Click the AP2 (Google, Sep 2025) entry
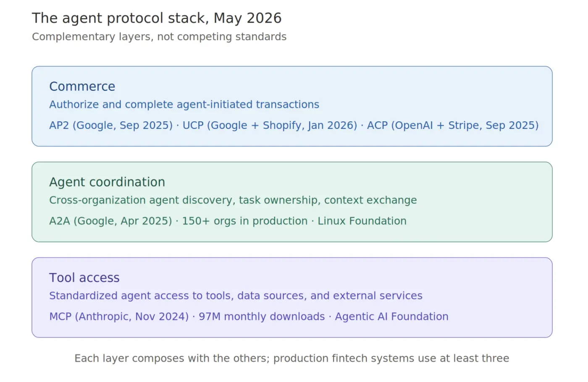 point(111,126)
